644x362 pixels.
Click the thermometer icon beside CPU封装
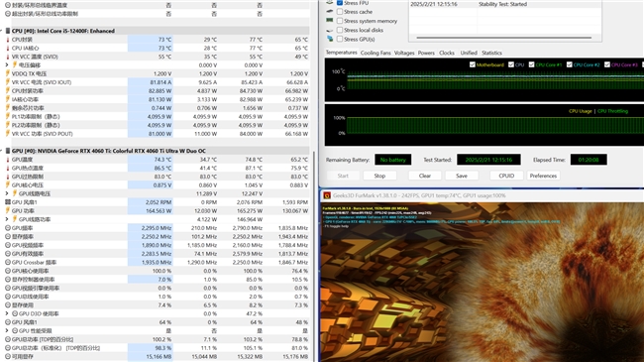point(7,40)
